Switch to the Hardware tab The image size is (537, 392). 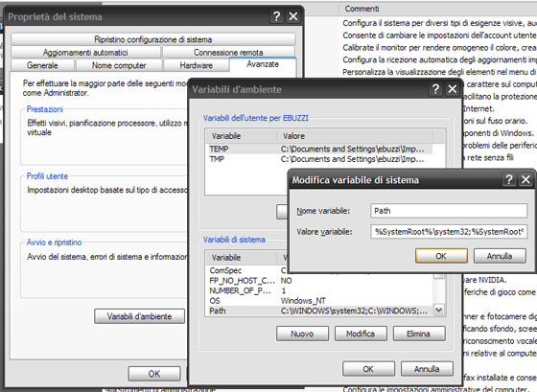pos(197,65)
